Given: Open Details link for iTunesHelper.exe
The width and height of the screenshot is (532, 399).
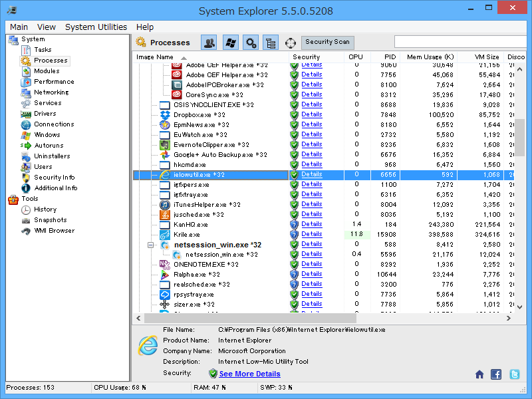Looking at the screenshot, I should pyautogui.click(x=312, y=204).
